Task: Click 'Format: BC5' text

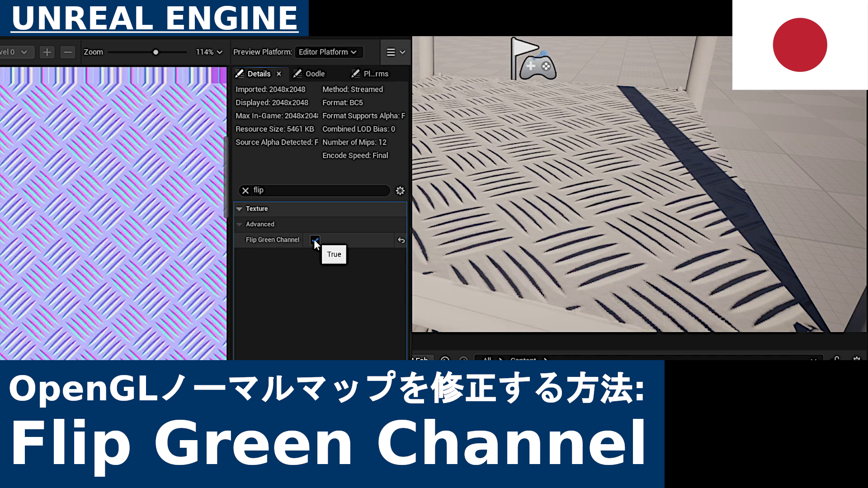Action: pos(343,103)
